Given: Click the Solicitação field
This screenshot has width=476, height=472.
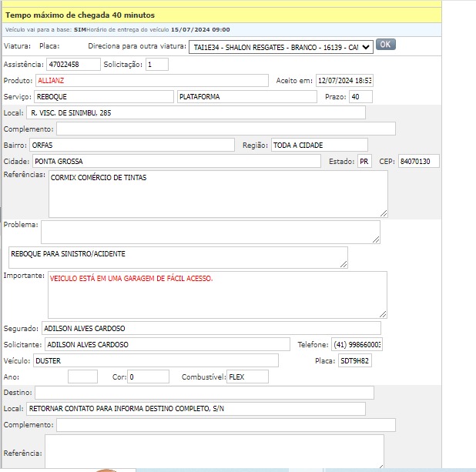Looking at the screenshot, I should point(156,65).
